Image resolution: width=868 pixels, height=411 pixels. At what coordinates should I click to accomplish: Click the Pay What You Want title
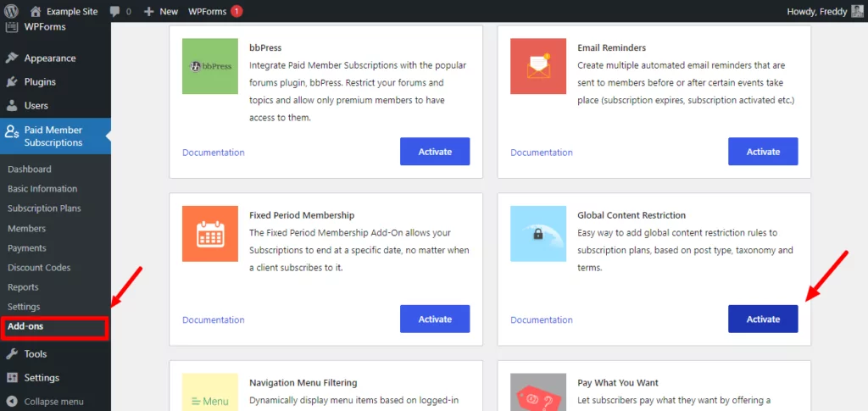click(618, 383)
